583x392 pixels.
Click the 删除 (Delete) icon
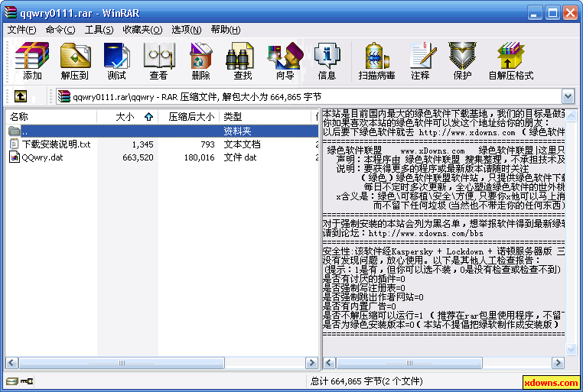[200, 61]
